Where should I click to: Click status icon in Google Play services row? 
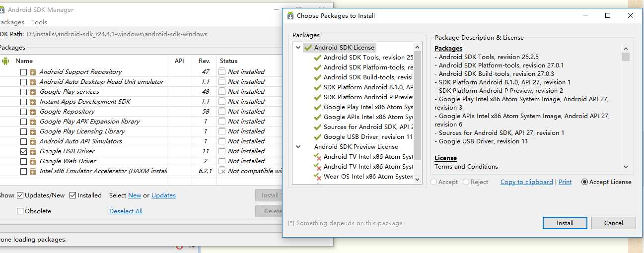(x=222, y=92)
